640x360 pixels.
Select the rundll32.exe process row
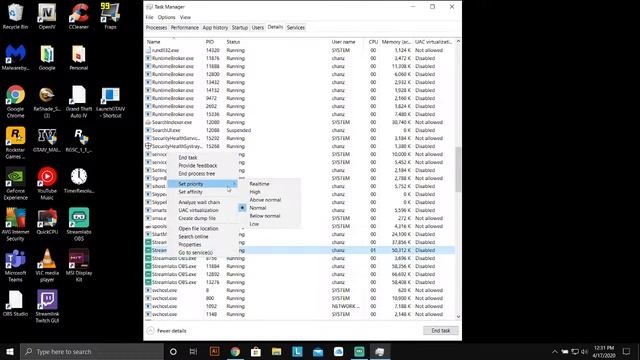(x=300, y=50)
